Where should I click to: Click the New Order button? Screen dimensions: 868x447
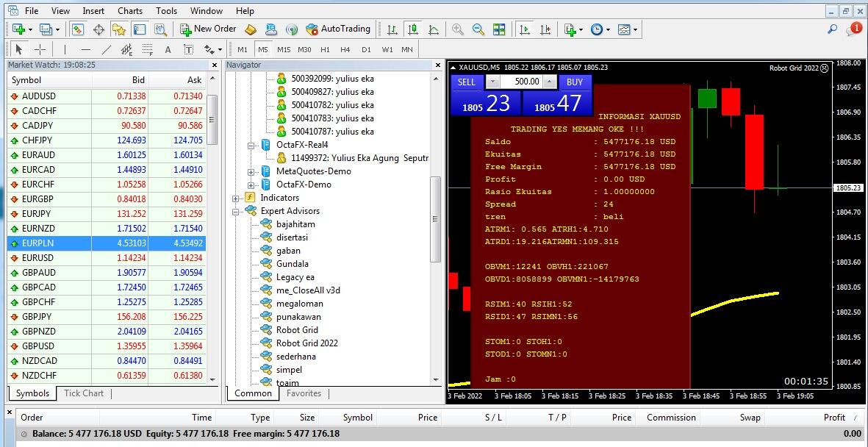(x=208, y=29)
